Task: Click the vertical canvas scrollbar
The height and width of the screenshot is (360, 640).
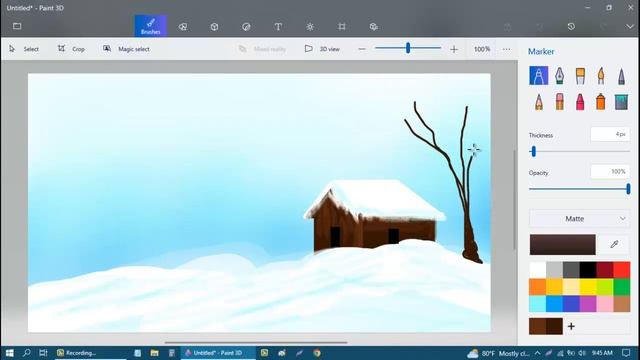Action: [514, 199]
